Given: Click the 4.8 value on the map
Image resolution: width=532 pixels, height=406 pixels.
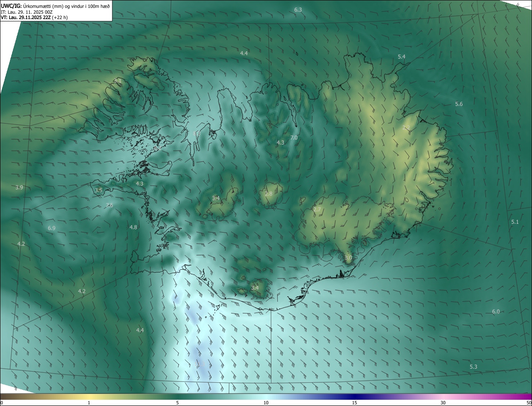Looking at the screenshot, I should (x=133, y=227).
